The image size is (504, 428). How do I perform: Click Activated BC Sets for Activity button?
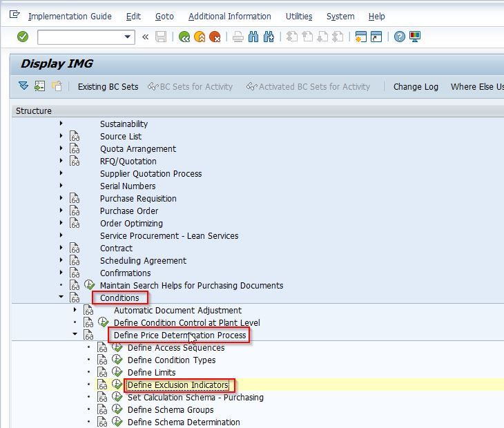pos(308,87)
